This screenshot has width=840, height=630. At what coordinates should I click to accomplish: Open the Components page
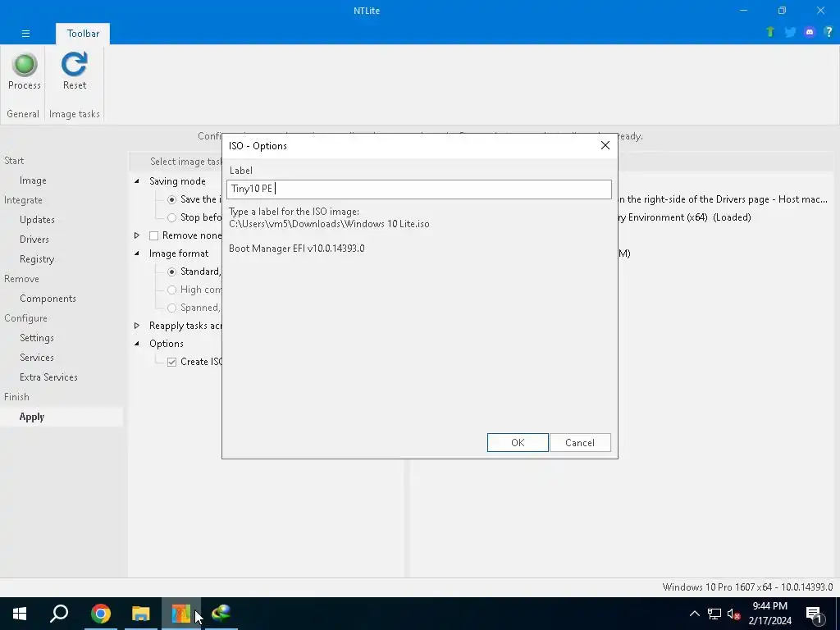48,299
